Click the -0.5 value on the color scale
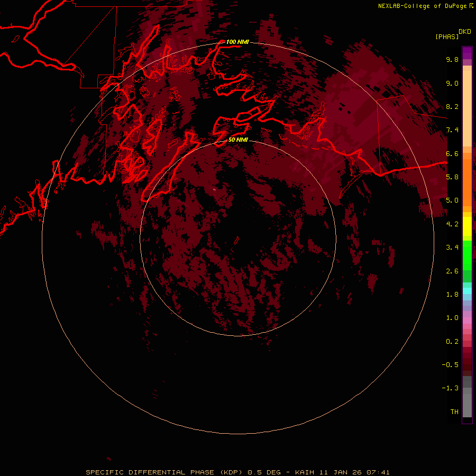The height and width of the screenshot is (476, 476). click(x=450, y=365)
